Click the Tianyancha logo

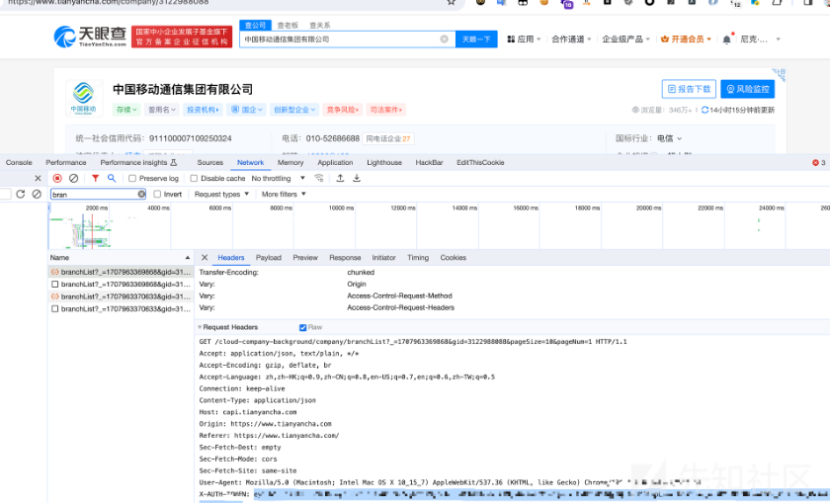[x=90, y=36]
